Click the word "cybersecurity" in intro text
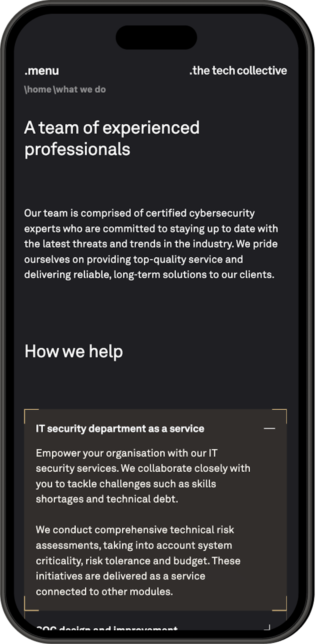317x644 pixels. coord(222,213)
